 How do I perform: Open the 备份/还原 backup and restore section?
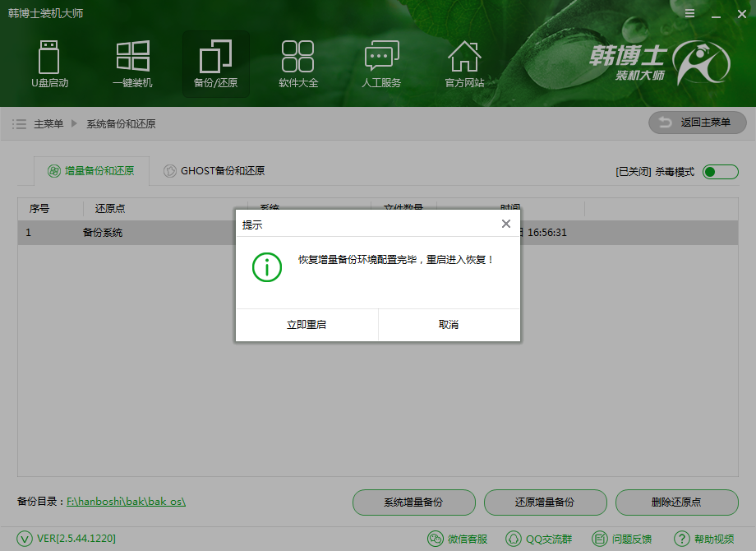pos(215,64)
